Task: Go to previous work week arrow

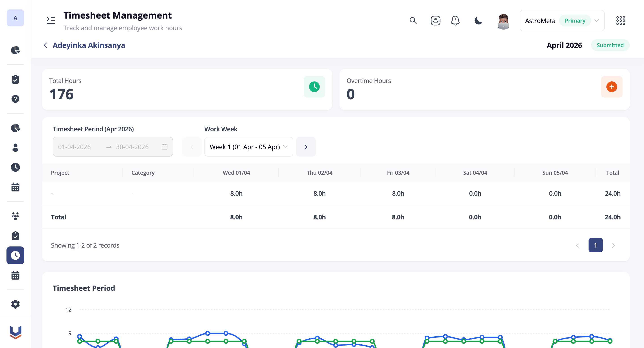Action: pyautogui.click(x=192, y=147)
